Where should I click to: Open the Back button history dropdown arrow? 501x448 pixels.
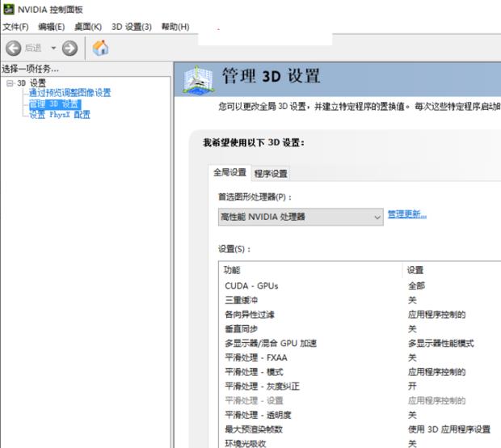tap(53, 49)
